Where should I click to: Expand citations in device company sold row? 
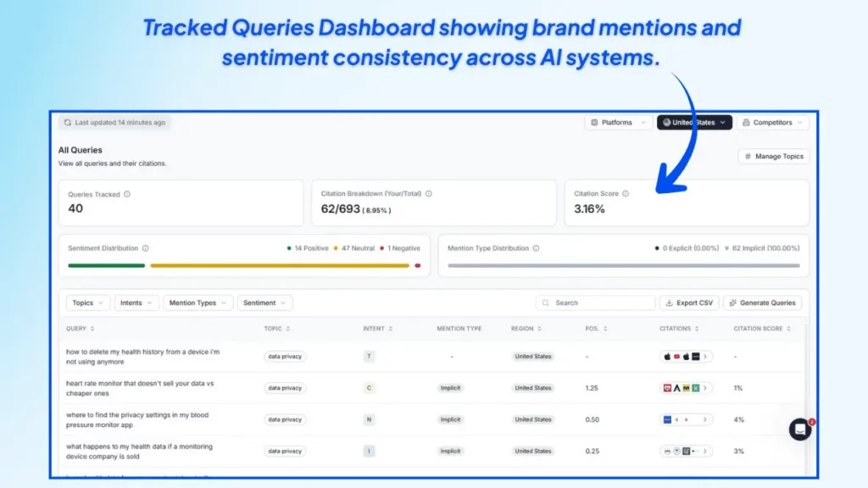click(705, 452)
